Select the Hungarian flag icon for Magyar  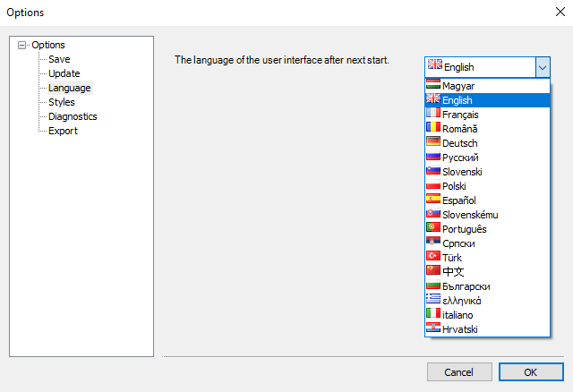(433, 85)
